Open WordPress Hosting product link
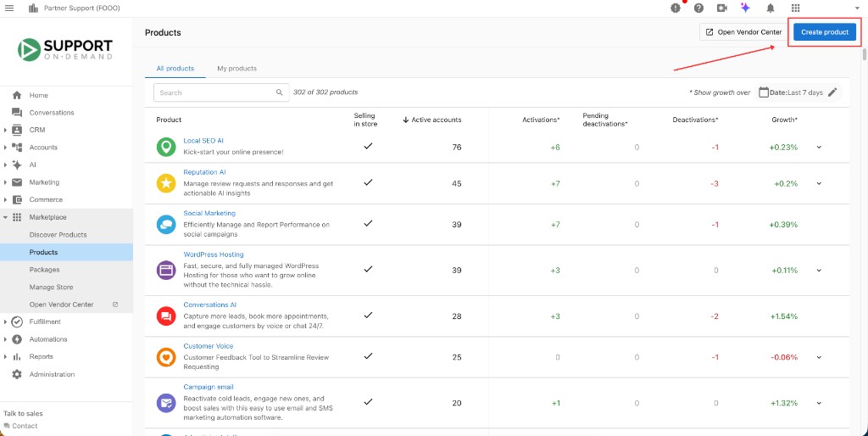The width and height of the screenshot is (868, 436). click(x=213, y=254)
